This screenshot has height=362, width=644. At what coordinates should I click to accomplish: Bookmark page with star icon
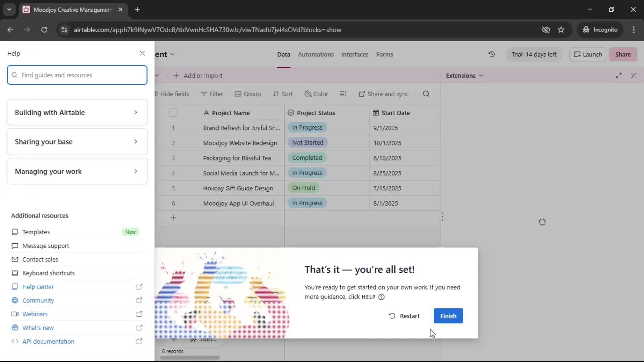coord(561,30)
